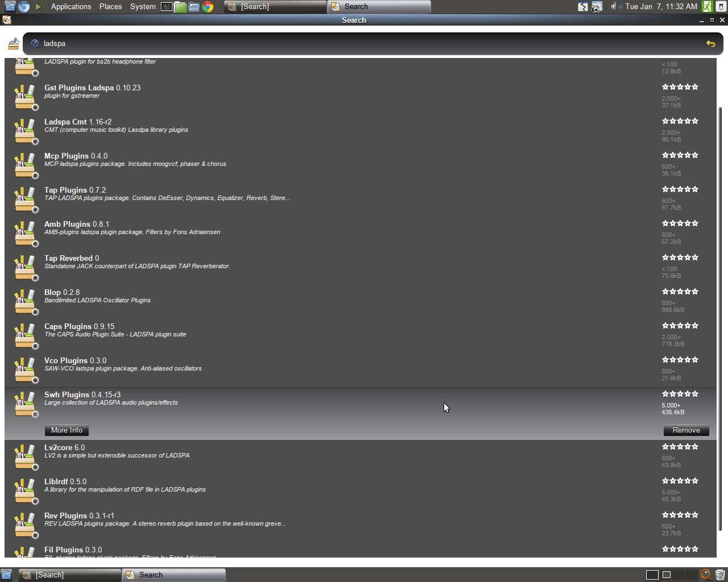Viewport: 728px width, 582px height.
Task: Click the Tap Reverbed package icon
Action: click(26, 267)
